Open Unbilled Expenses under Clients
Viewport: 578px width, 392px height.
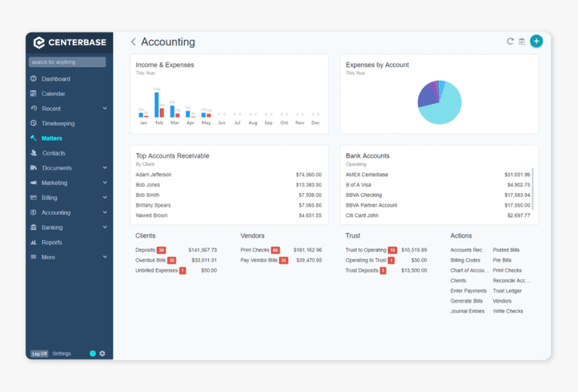click(157, 270)
